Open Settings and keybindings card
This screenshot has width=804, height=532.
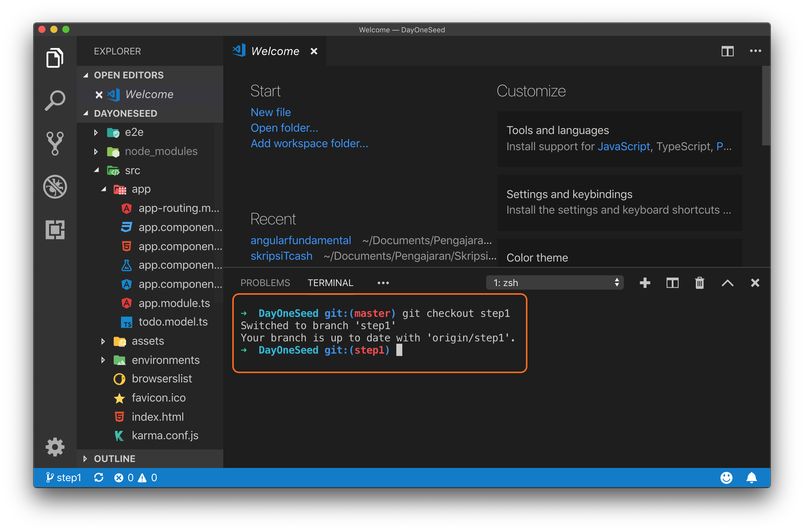coord(619,203)
